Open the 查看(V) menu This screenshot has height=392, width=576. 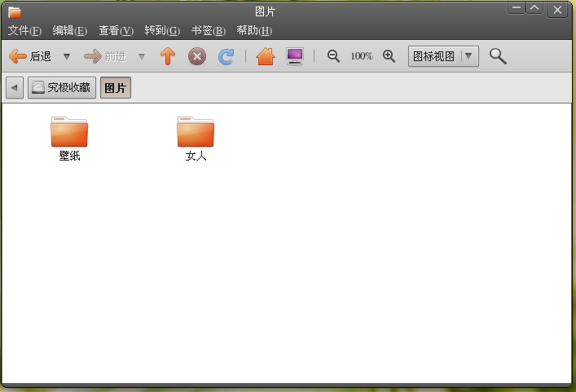116,30
